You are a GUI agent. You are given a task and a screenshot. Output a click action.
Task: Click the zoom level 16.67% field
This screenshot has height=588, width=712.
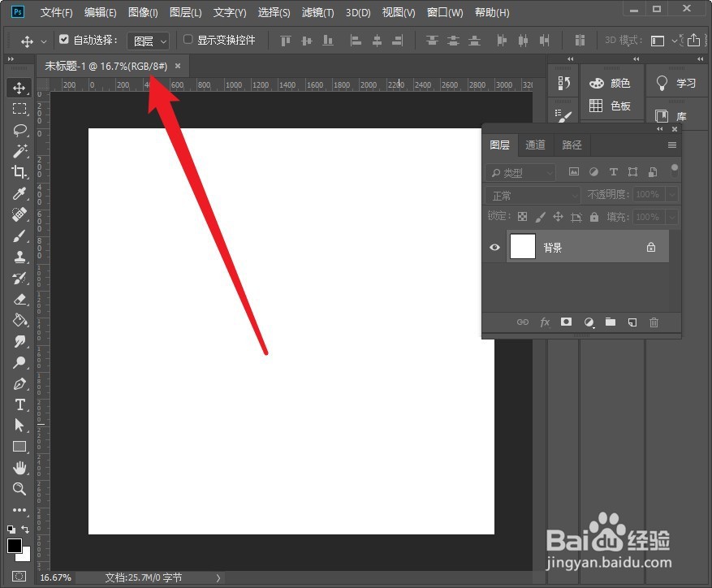click(56, 577)
